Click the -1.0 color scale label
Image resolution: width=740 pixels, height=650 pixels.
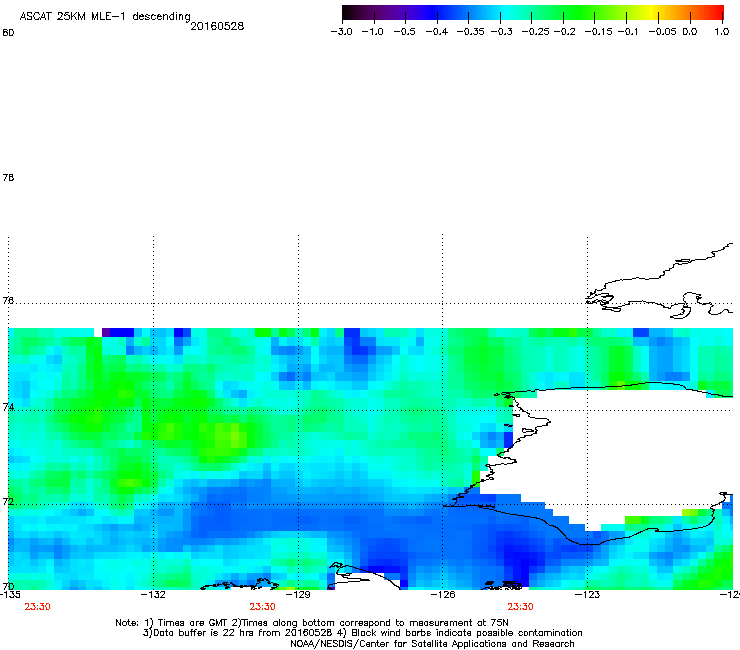[x=372, y=32]
